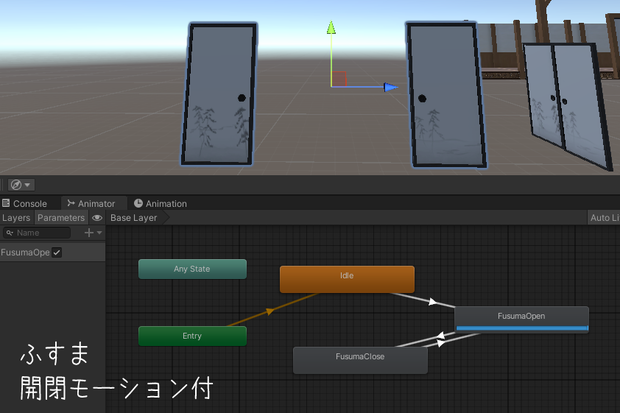Image resolution: width=620 pixels, height=413 pixels.
Task: Click the search magnifier in Name field
Action: click(10, 233)
